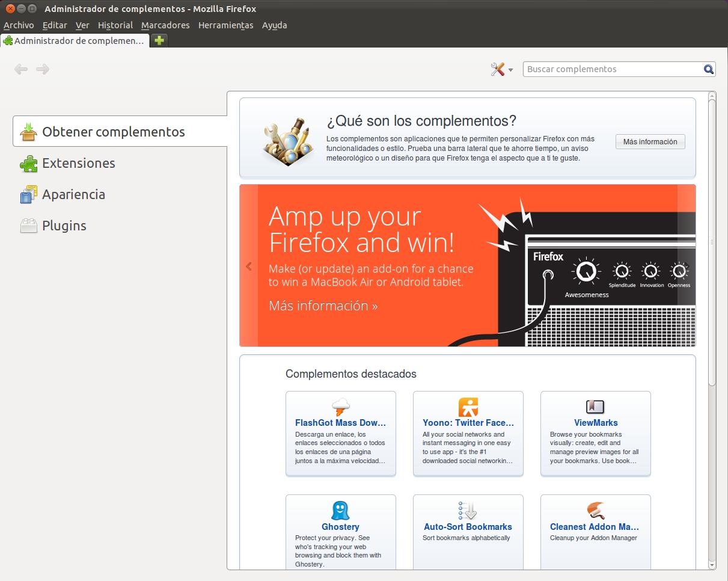728x581 pixels.
Task: Open the Editar menu
Action: (x=55, y=25)
